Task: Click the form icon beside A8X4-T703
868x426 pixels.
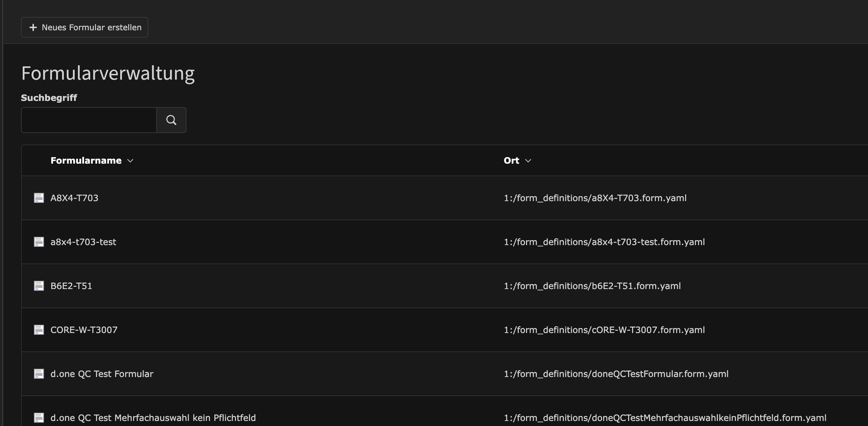Action: [x=39, y=198]
